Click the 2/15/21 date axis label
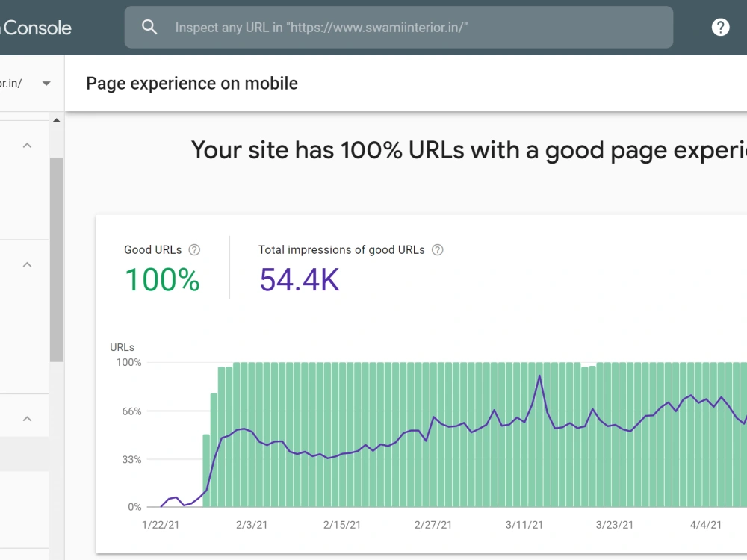 click(342, 525)
